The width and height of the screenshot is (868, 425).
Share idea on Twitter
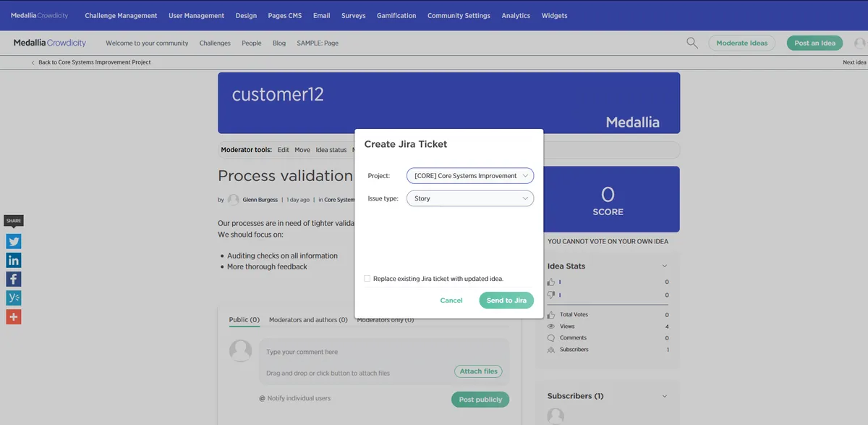tap(14, 242)
